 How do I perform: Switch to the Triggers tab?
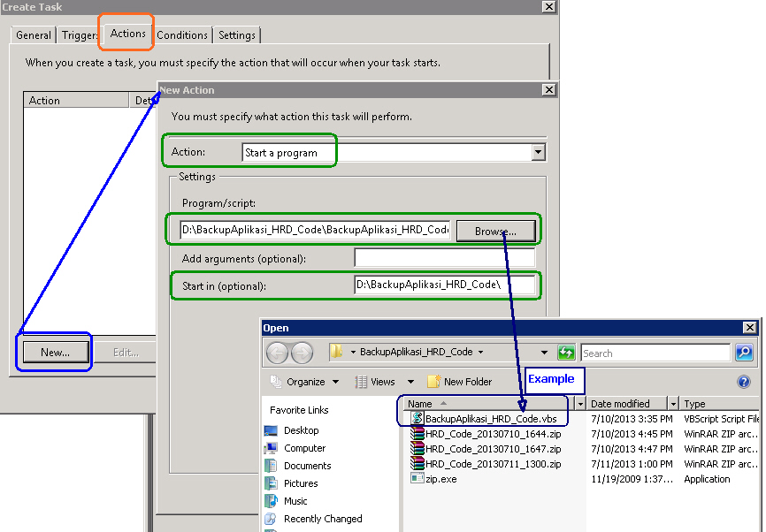pyautogui.click(x=79, y=35)
